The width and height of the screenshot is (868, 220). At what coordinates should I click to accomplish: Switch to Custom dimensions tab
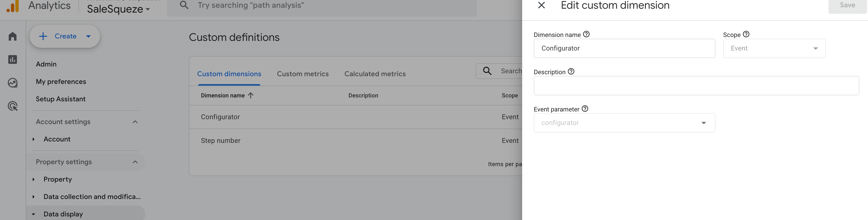tap(229, 74)
